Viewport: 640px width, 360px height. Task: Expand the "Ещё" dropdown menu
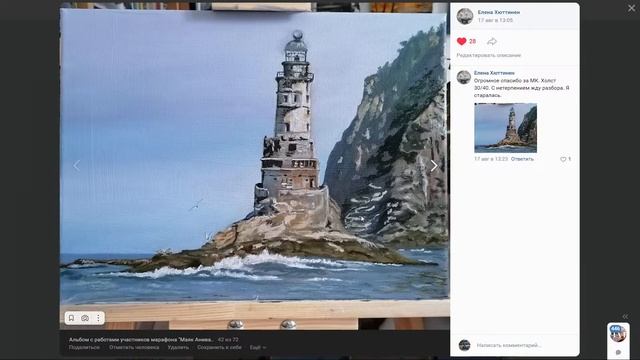pos(258,347)
